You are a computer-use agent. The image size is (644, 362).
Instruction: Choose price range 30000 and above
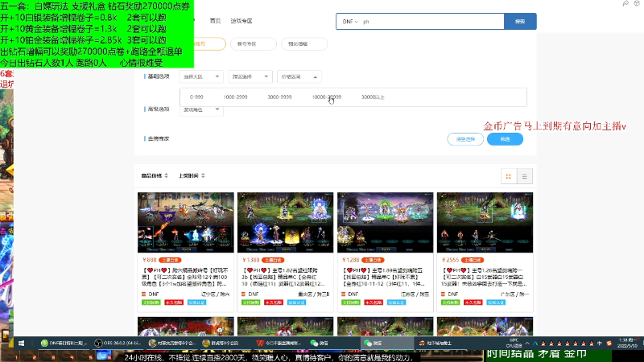pyautogui.click(x=373, y=97)
